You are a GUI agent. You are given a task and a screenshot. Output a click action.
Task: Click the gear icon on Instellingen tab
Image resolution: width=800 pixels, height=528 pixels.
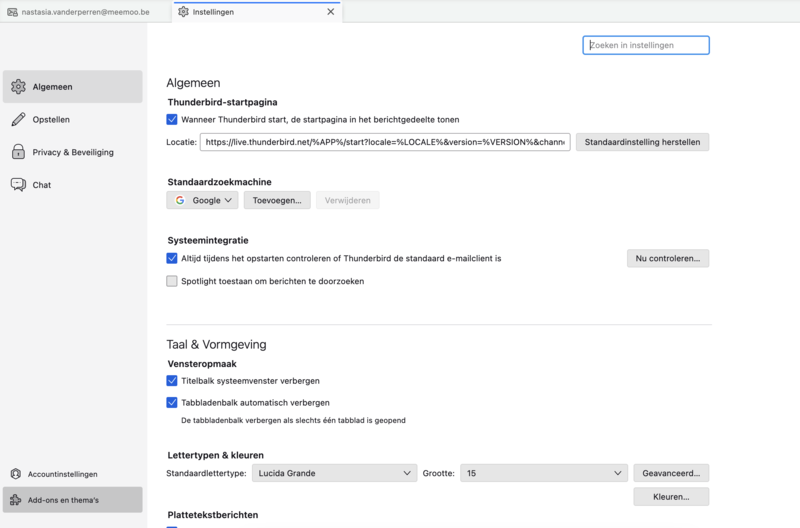click(x=183, y=12)
